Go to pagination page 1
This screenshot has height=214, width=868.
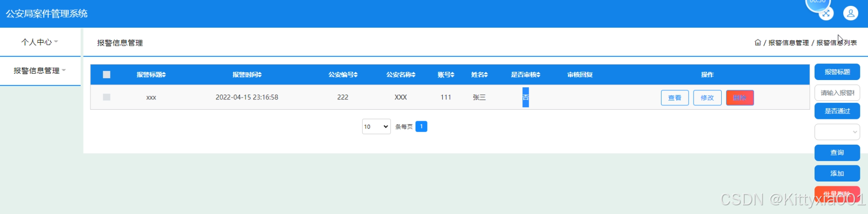pyautogui.click(x=421, y=127)
